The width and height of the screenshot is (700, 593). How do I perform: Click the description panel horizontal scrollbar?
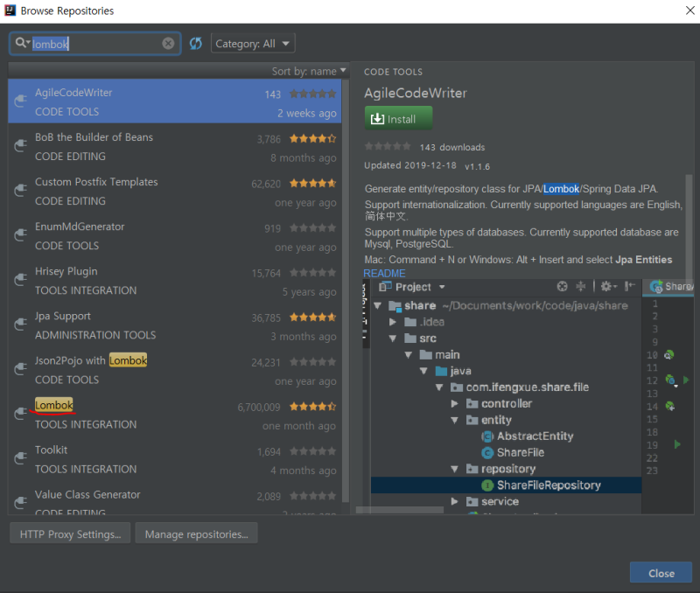coord(400,510)
